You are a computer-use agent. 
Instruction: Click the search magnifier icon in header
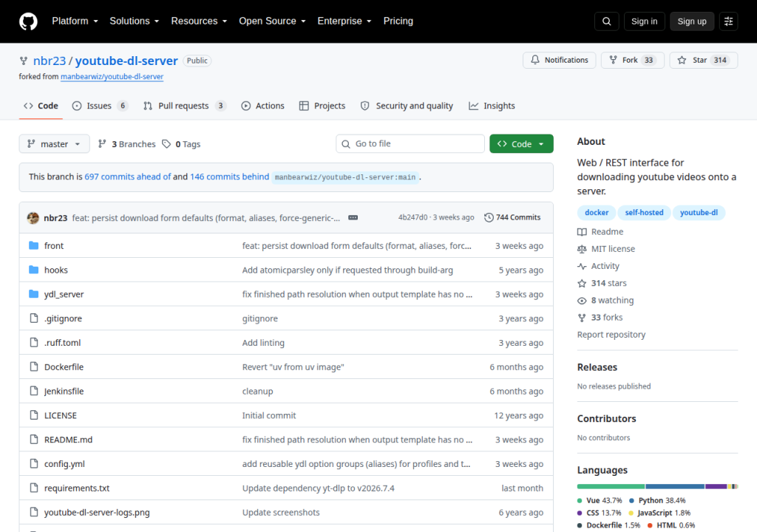click(606, 21)
